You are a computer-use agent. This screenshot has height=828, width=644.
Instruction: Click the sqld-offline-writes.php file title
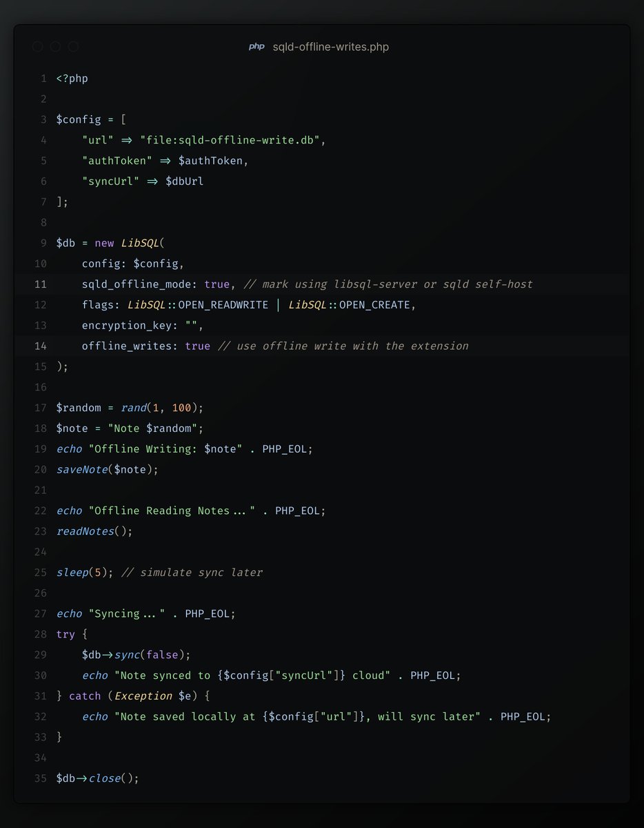point(330,47)
